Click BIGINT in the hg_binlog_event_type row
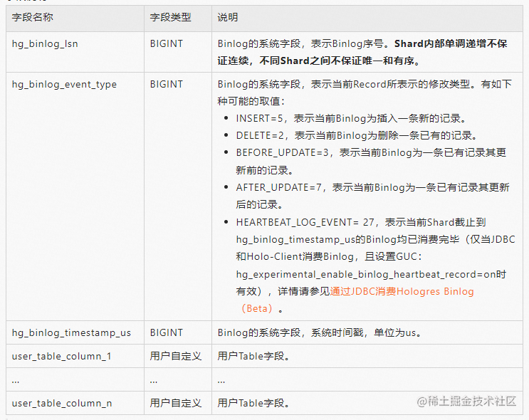 167,84
